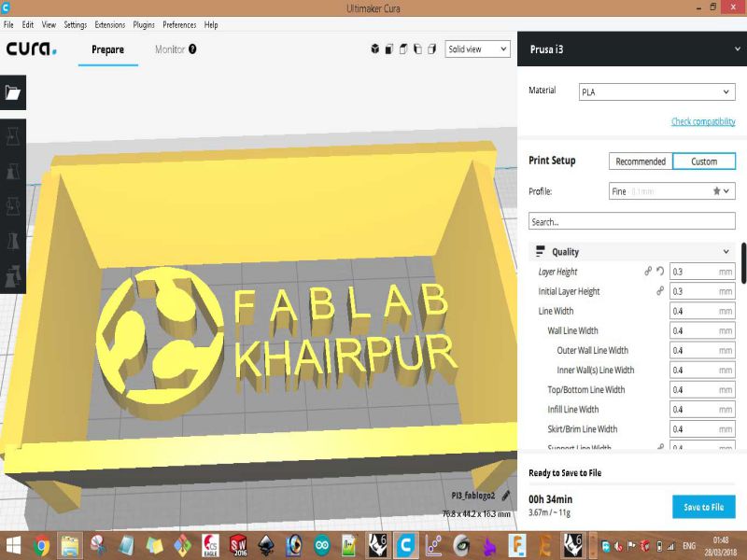The width and height of the screenshot is (747, 560).
Task: Click the Cura logo
Action: (x=31, y=49)
